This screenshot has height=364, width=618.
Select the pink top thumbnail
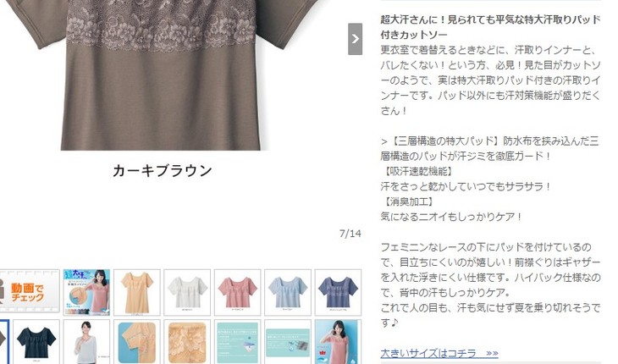click(238, 292)
